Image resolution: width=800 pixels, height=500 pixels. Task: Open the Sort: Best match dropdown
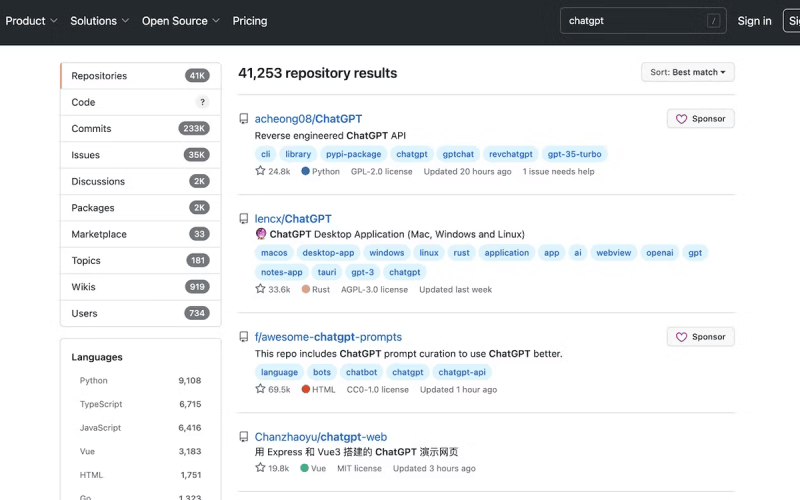688,72
